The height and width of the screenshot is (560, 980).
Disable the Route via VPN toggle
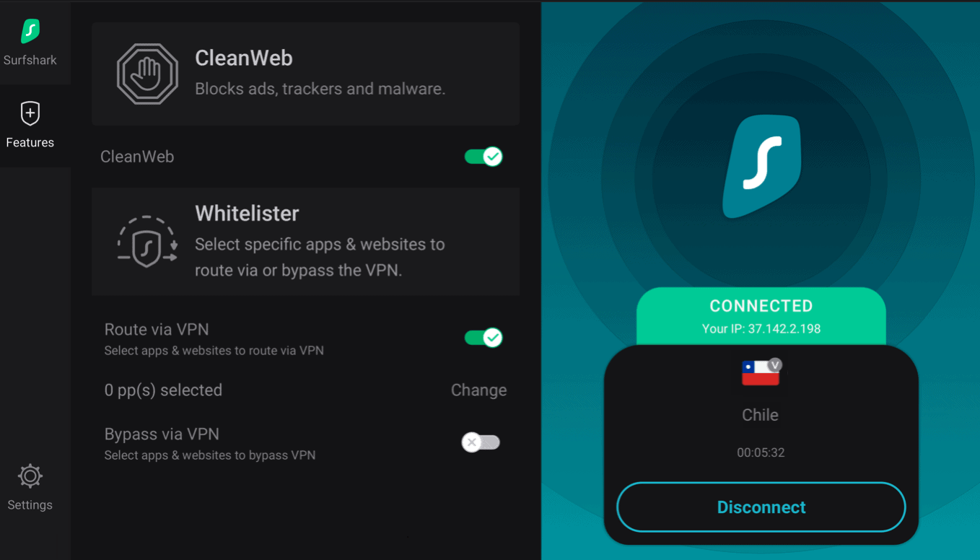click(x=484, y=338)
